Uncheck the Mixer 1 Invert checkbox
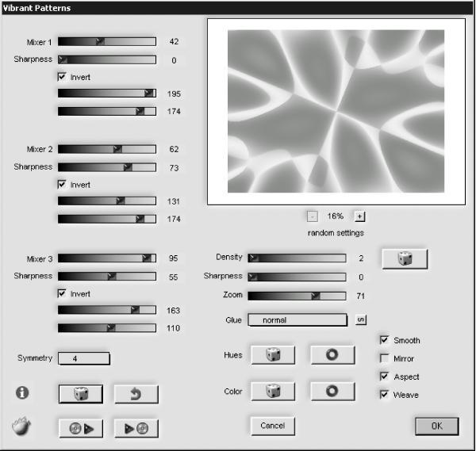This screenshot has height=451, width=476. click(62, 76)
